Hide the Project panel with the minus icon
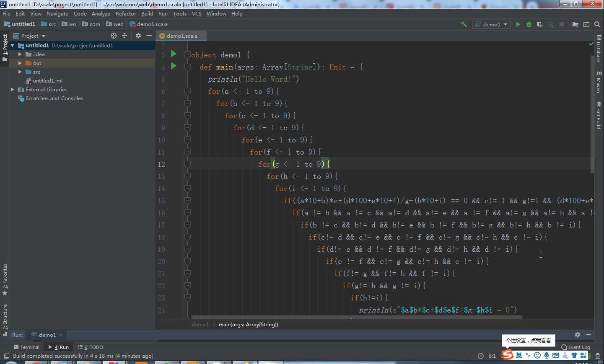 [149, 36]
